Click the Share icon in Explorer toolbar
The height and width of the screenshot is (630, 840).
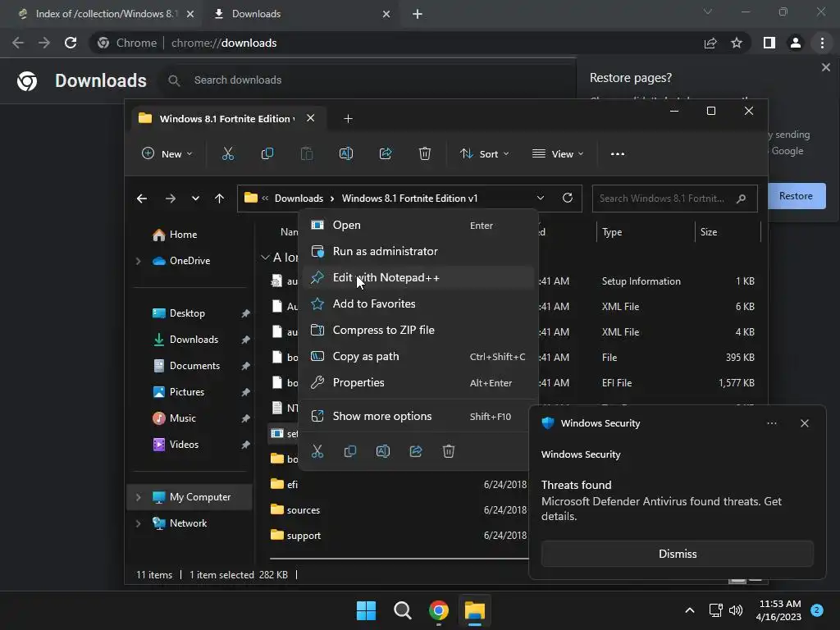click(x=386, y=153)
